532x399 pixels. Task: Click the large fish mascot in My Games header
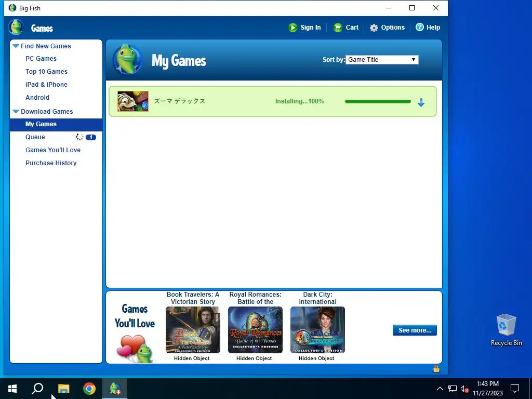point(128,59)
